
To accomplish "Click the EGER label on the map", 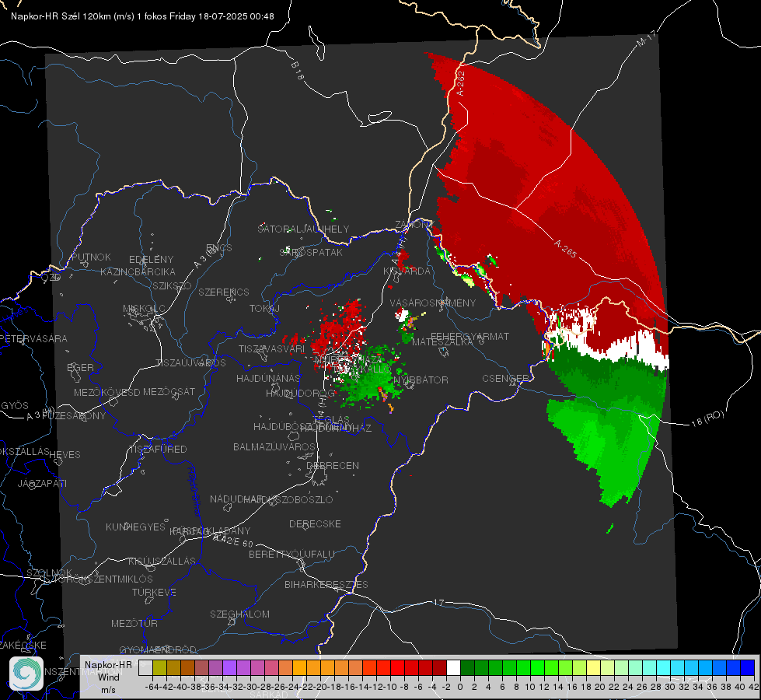I will pyautogui.click(x=80, y=367).
